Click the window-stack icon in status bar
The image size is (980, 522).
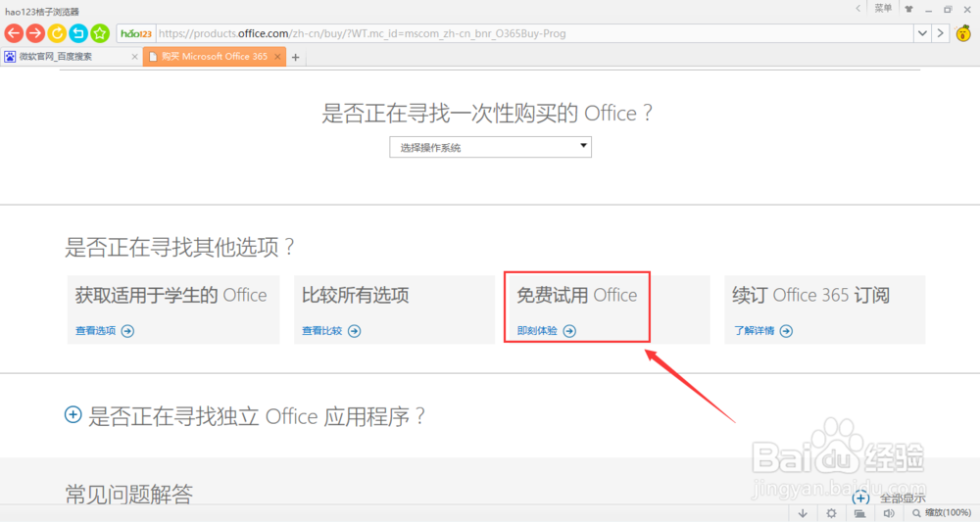860,513
